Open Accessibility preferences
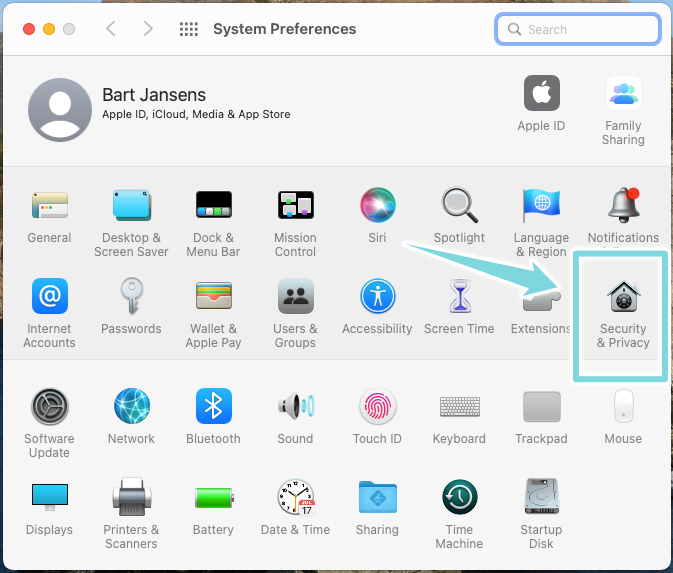Viewport: 673px width, 573px height. click(x=378, y=296)
